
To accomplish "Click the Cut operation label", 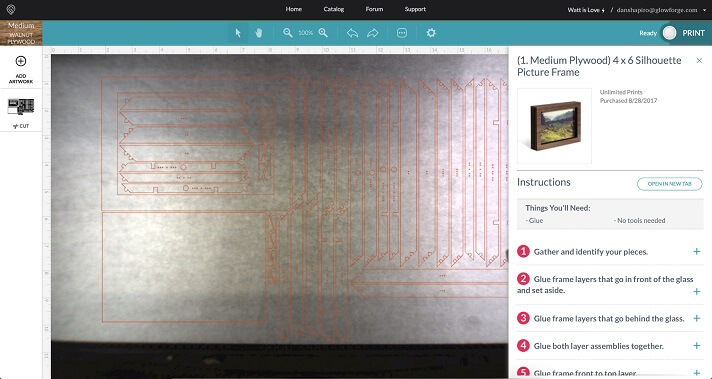I will pyautogui.click(x=21, y=126).
